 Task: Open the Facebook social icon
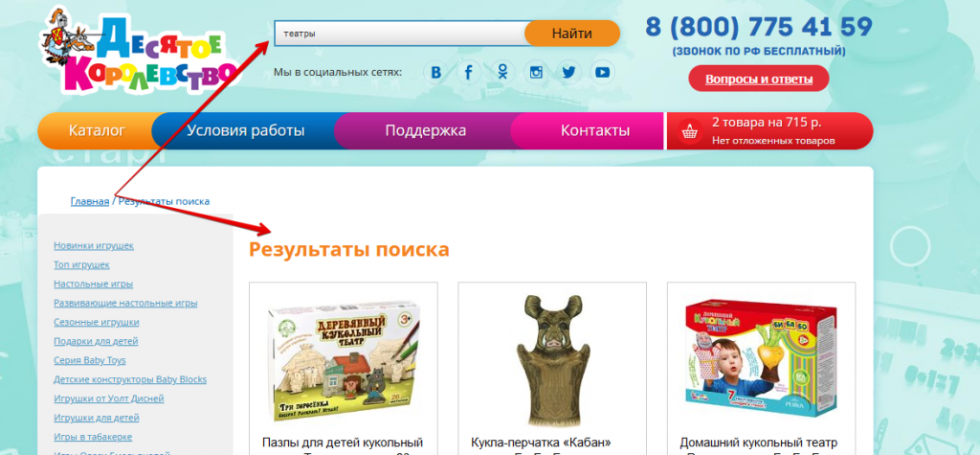[x=469, y=73]
